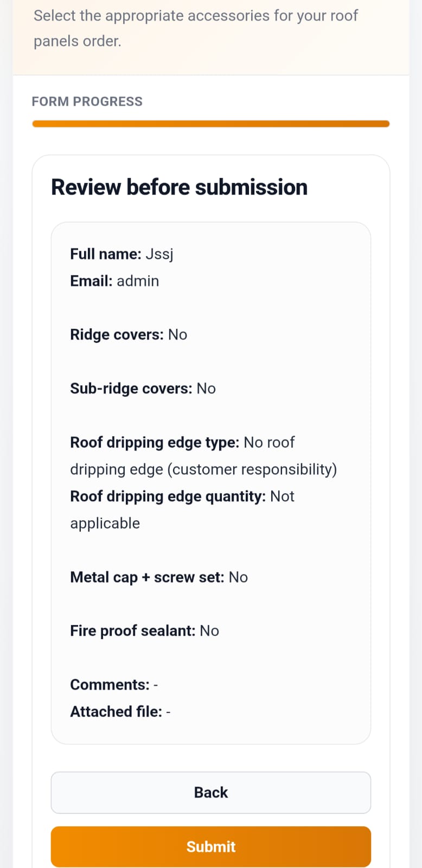Screen dimensions: 422x868
Task: Click the orange form progress bar
Action: pyautogui.click(x=211, y=124)
